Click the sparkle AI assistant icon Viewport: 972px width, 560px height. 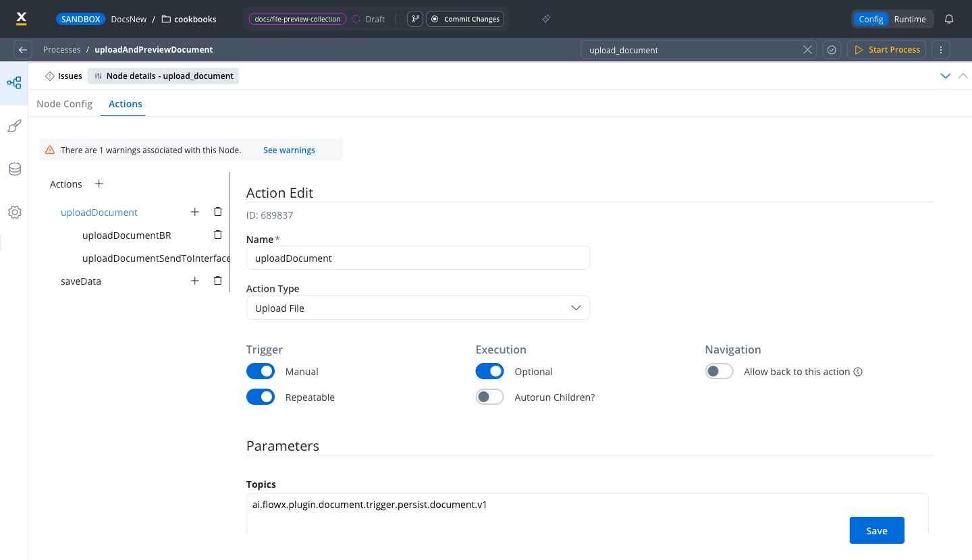546,19
